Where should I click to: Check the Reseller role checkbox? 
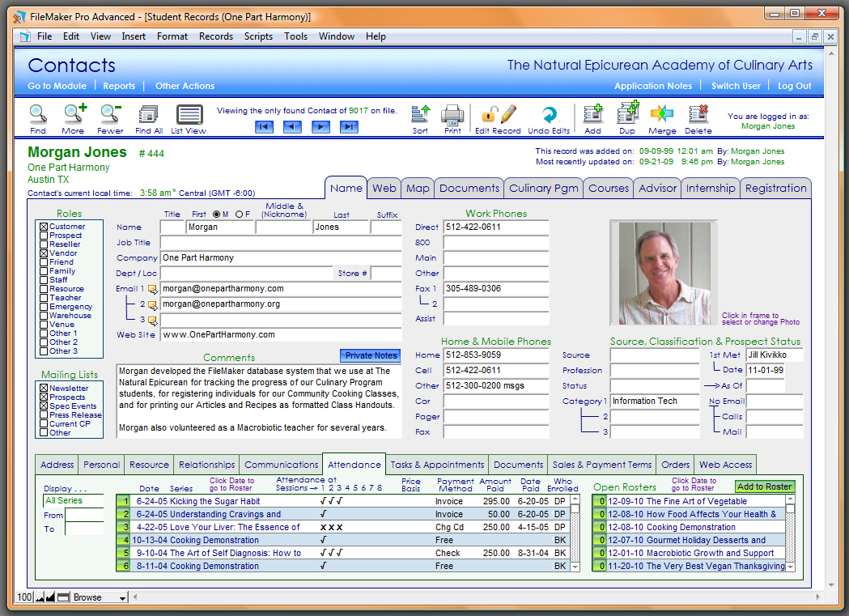(44, 244)
